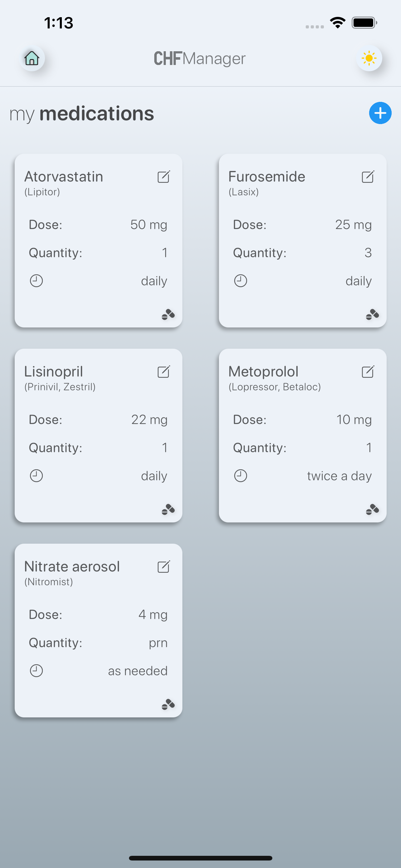Tap the 'as needed' frequency text
The image size is (401, 868).
coord(137,671)
